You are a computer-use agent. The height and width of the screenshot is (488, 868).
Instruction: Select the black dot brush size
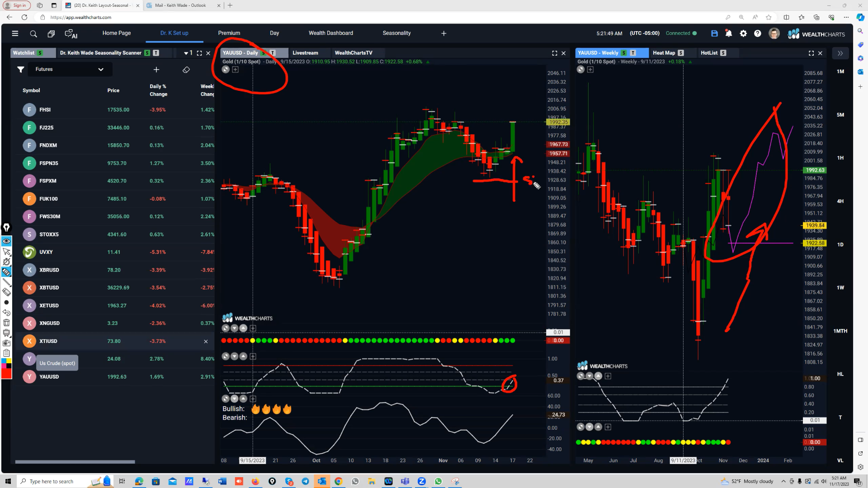[x=6, y=303]
